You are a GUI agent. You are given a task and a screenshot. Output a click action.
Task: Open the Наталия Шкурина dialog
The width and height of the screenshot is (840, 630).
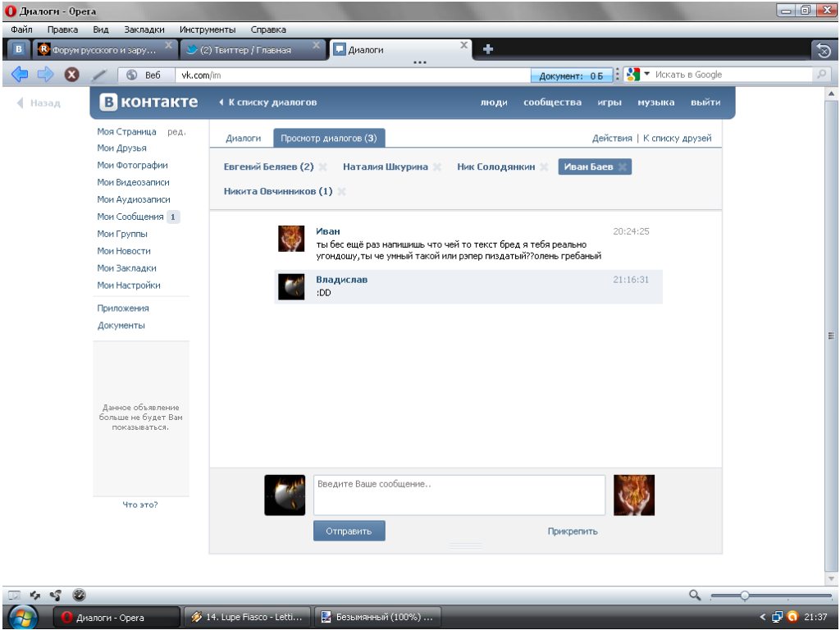point(386,167)
